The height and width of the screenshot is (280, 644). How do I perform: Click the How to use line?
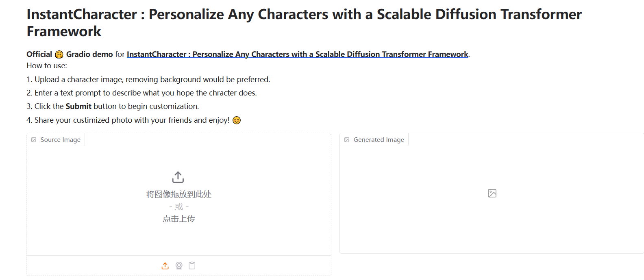(47, 66)
